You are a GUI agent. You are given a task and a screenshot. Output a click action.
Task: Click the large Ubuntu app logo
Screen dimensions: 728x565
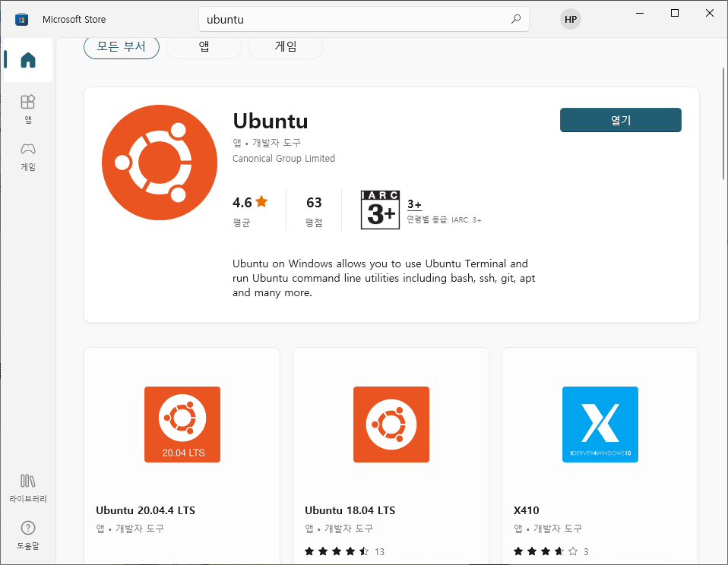tap(160, 163)
